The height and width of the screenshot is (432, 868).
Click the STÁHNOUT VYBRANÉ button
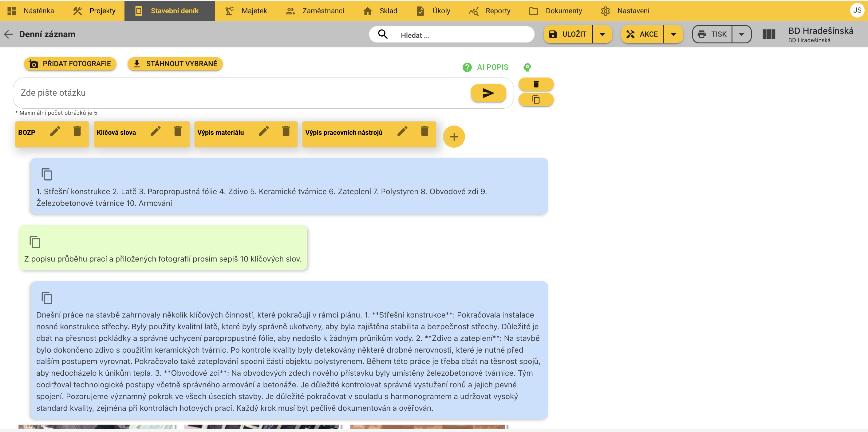(175, 64)
